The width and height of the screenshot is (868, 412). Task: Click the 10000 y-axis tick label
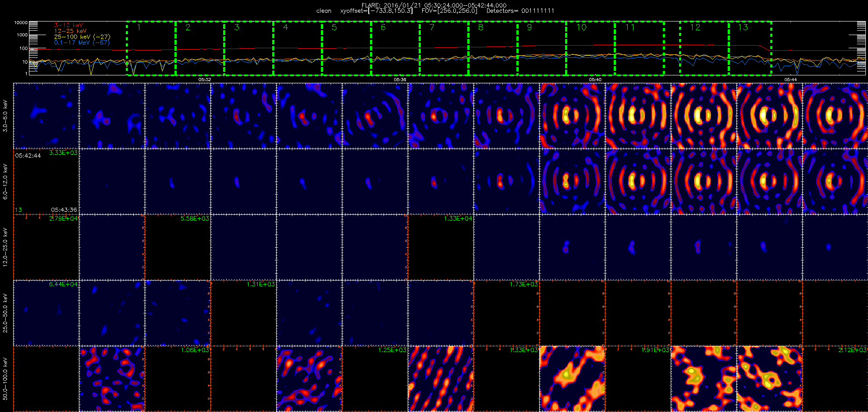[21, 22]
